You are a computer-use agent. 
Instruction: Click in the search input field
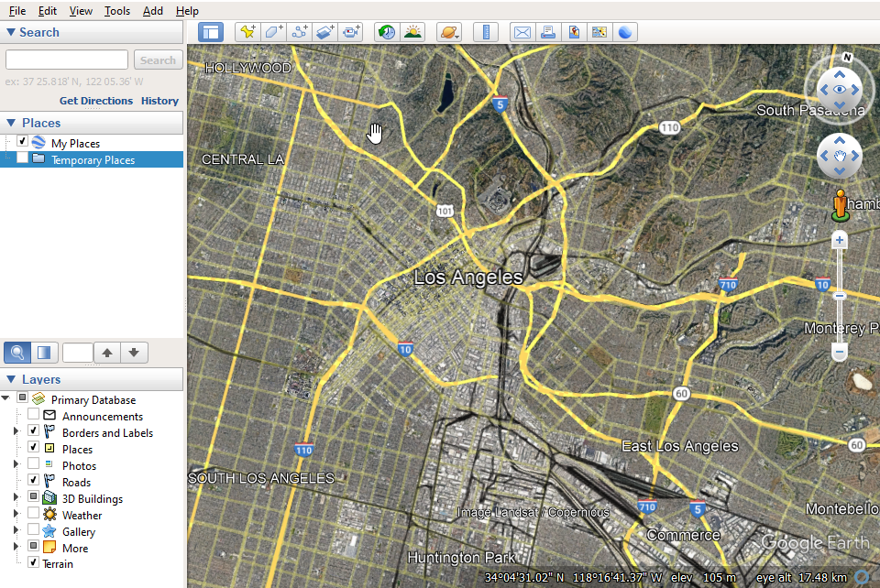click(x=67, y=60)
